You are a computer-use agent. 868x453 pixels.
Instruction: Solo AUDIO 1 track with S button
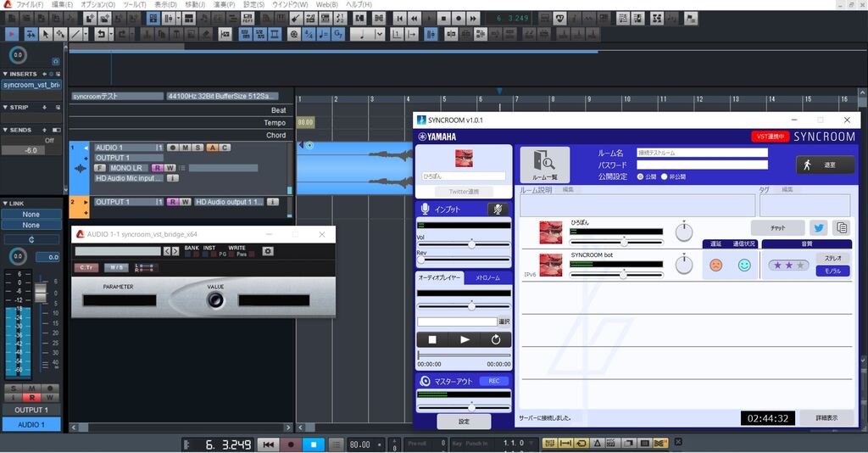[x=198, y=148]
